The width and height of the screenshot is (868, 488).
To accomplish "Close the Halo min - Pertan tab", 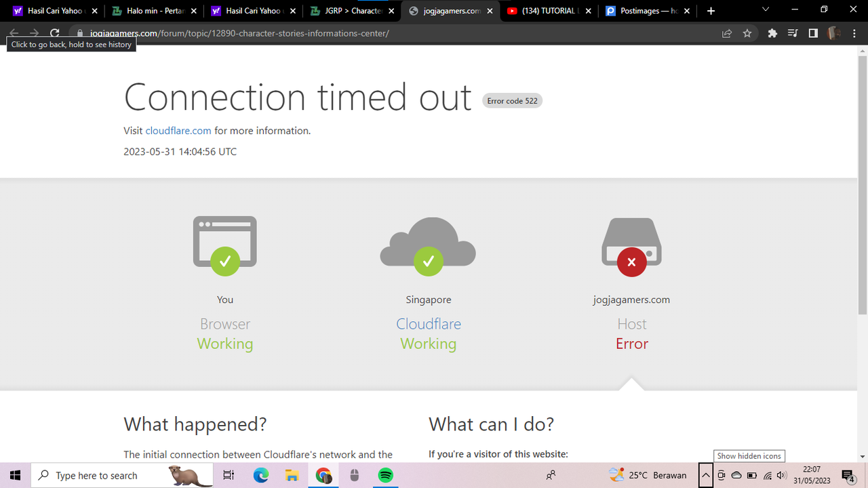I will click(193, 11).
